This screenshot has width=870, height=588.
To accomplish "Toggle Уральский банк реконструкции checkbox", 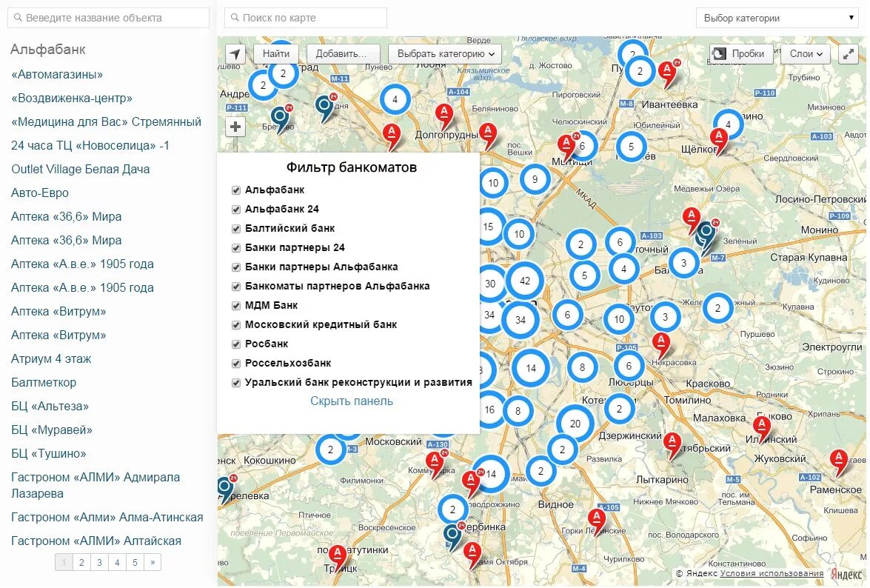I will [x=235, y=384].
